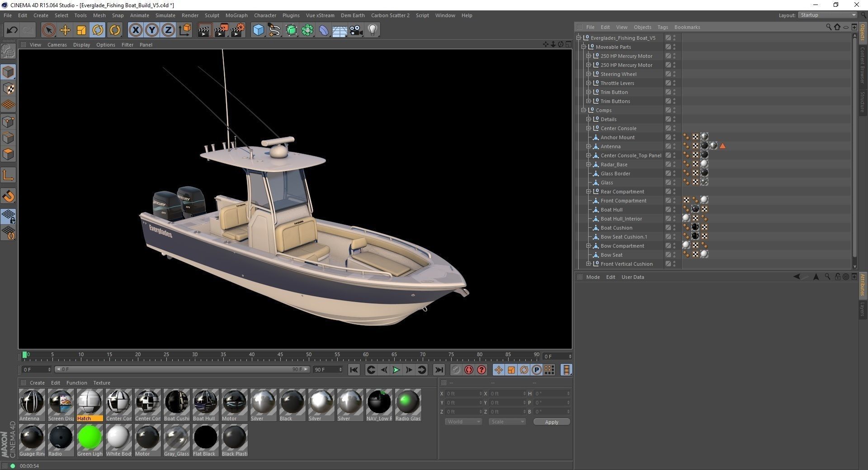
Task: Collapse the Comps group
Action: pos(584,110)
